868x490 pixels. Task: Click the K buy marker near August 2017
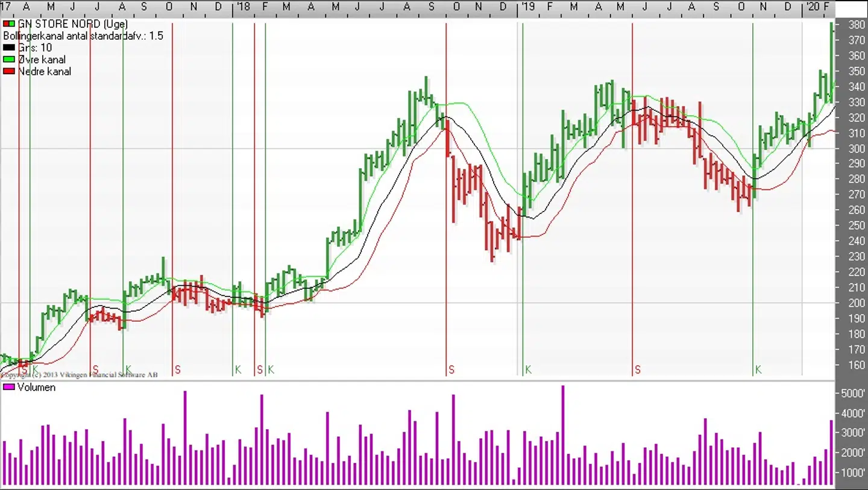tap(128, 369)
